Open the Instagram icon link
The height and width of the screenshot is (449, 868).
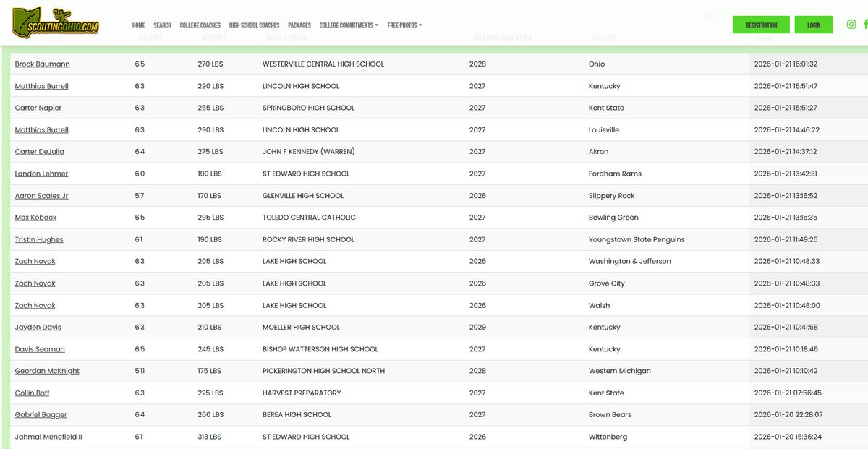pos(851,25)
